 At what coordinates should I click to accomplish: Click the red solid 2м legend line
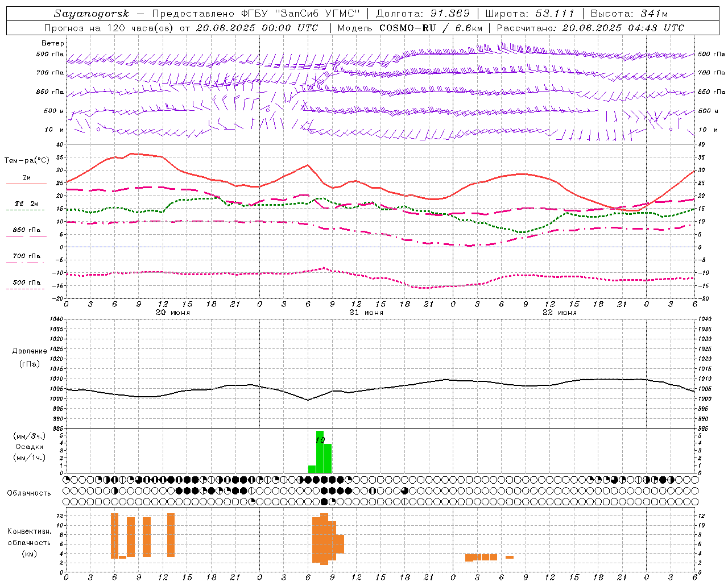26,184
